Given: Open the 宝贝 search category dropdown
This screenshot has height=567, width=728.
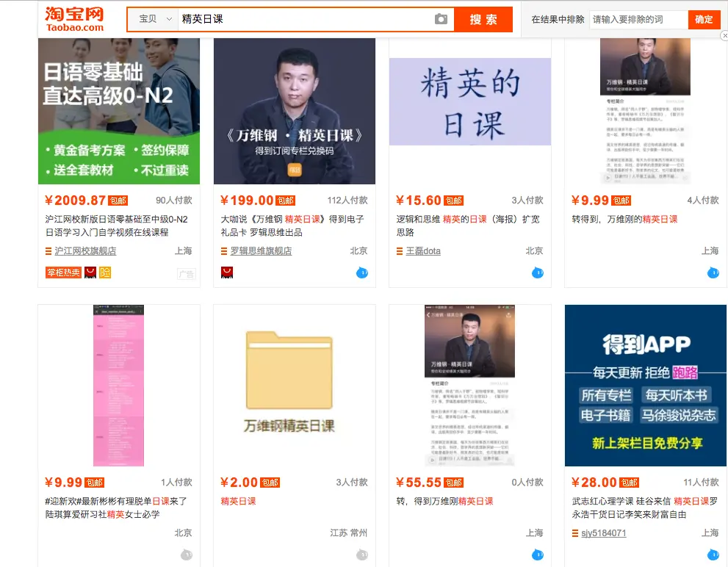Looking at the screenshot, I should click(x=155, y=19).
